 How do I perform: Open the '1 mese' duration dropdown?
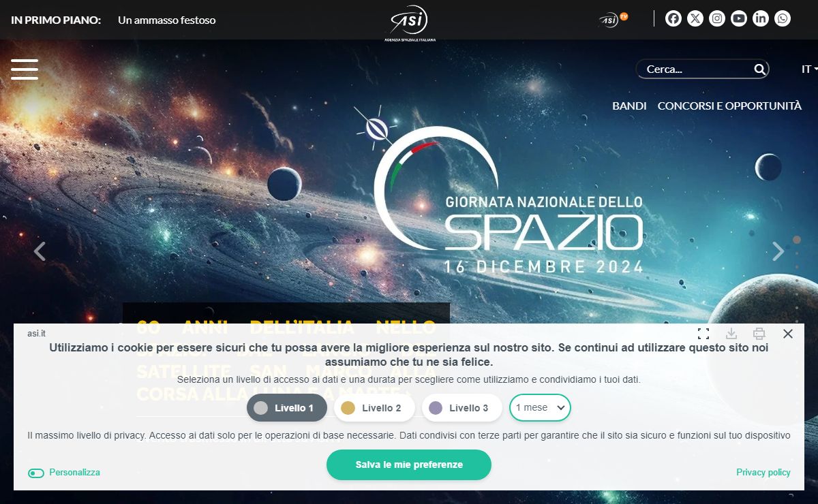(540, 408)
